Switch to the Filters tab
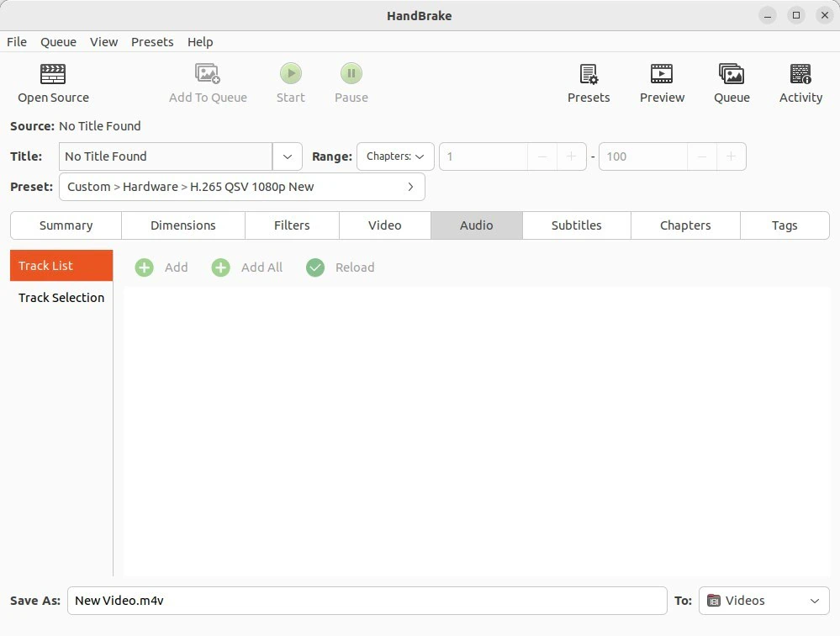Image resolution: width=840 pixels, height=636 pixels. 292,225
